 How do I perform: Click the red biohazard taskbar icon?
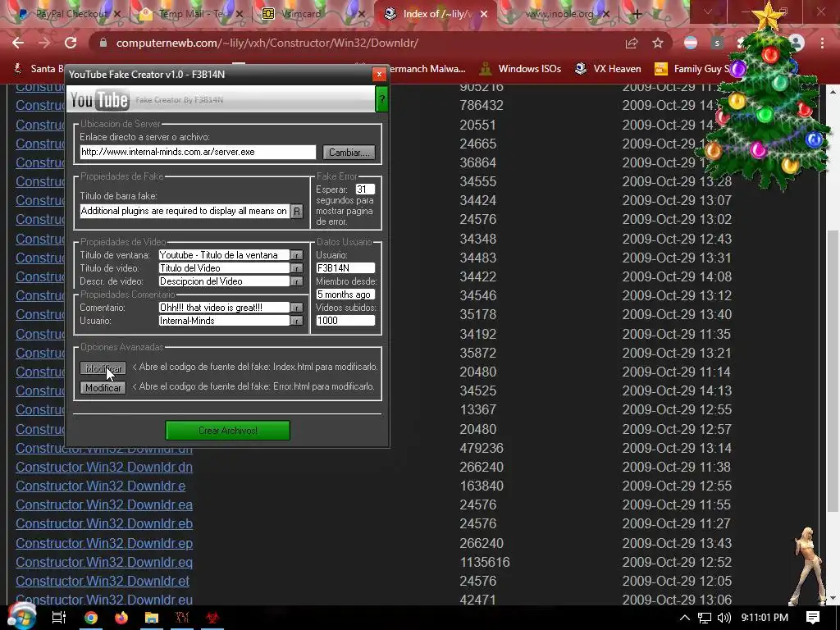[x=212, y=617]
